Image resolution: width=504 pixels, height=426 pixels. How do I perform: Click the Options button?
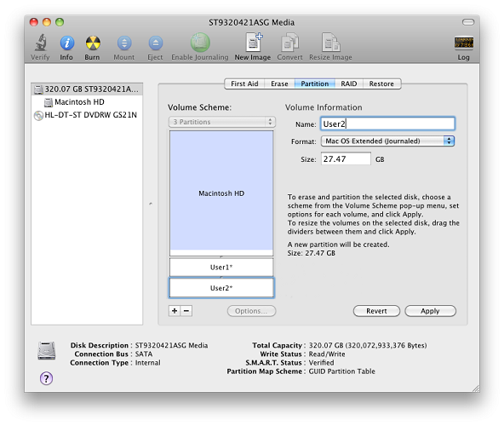(x=251, y=311)
